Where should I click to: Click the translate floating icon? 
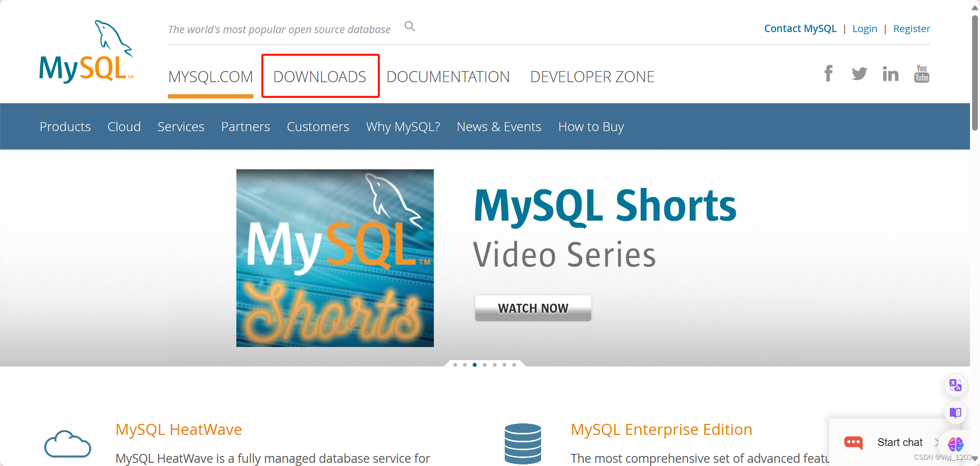[x=955, y=385]
